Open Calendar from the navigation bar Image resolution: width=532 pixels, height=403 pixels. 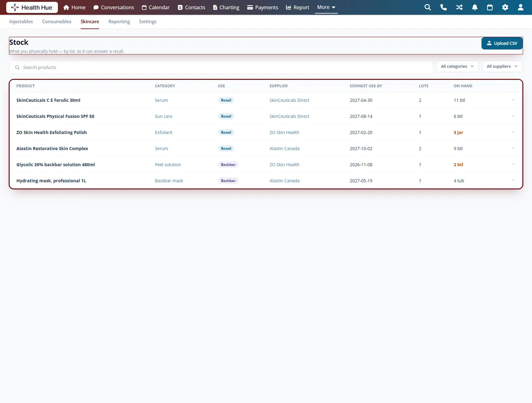pyautogui.click(x=156, y=7)
